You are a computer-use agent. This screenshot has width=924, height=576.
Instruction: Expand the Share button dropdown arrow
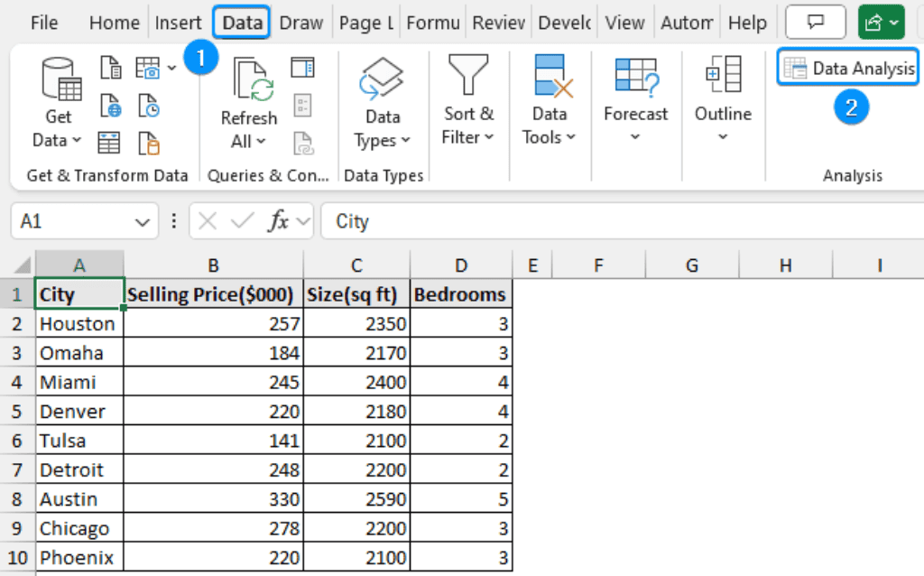click(x=892, y=22)
